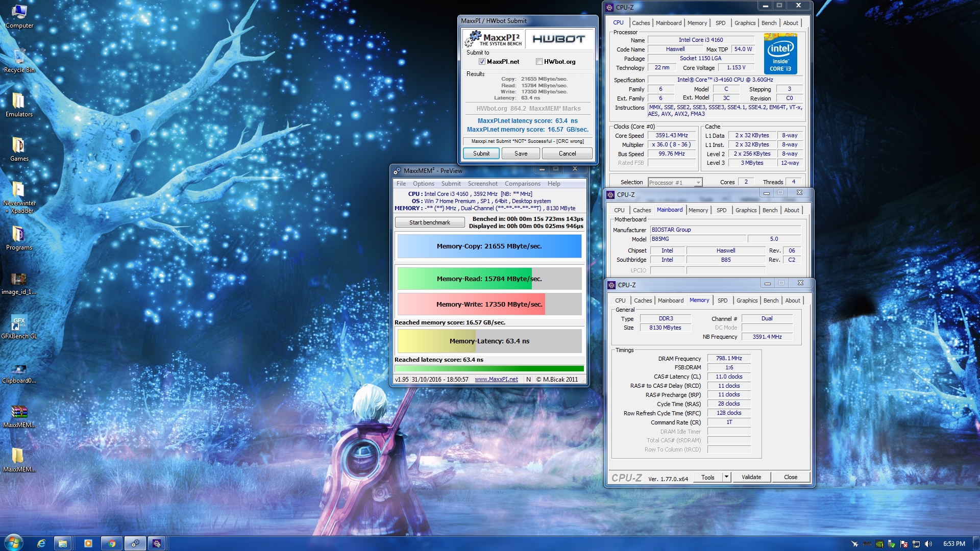Click the Memory-Latency result bar

489,341
